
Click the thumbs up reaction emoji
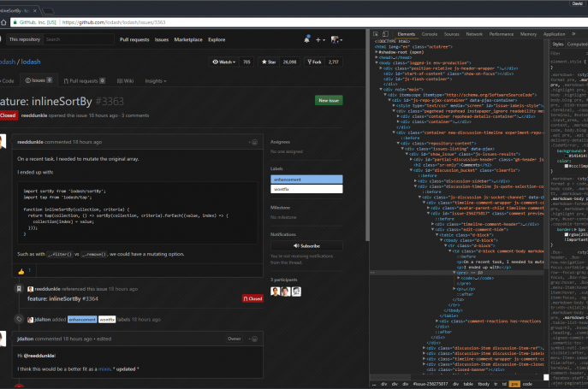pyautogui.click(x=21, y=271)
